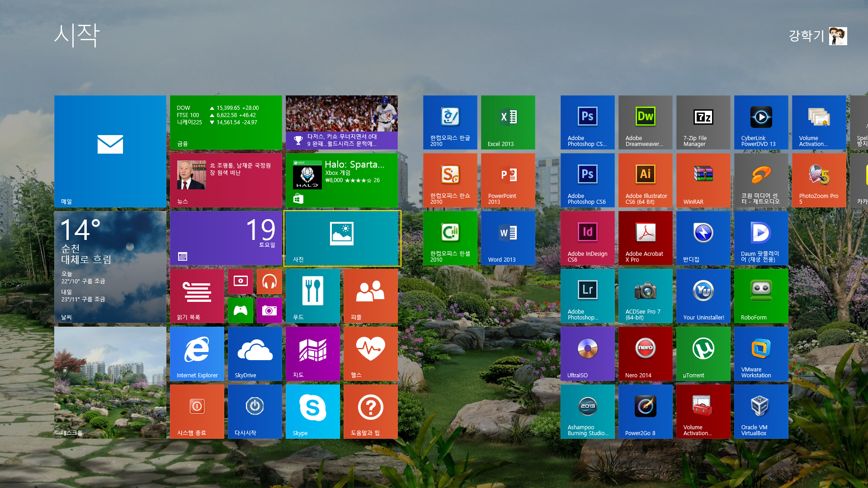
Task: Launch Adobe Acrobat X Pro
Action: (x=646, y=238)
